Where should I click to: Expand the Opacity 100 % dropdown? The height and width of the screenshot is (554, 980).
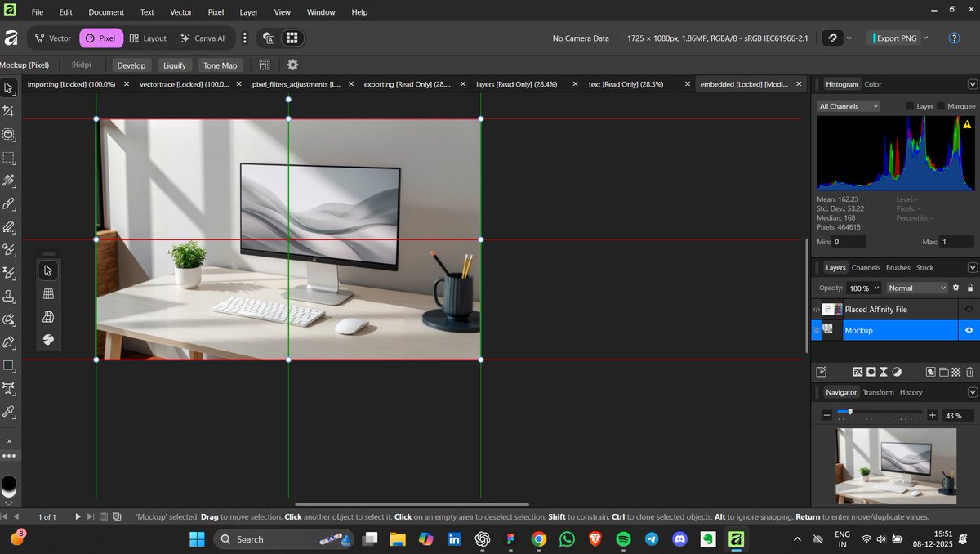(863, 288)
